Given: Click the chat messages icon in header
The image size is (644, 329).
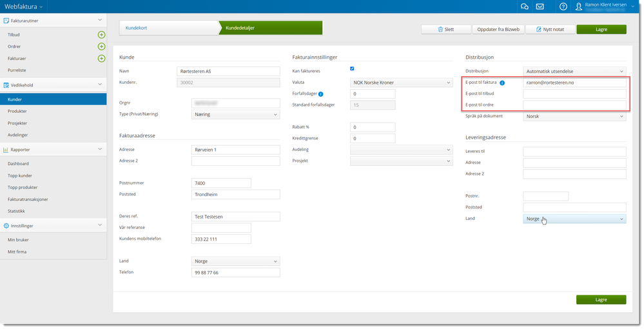Looking at the screenshot, I should 524,6.
